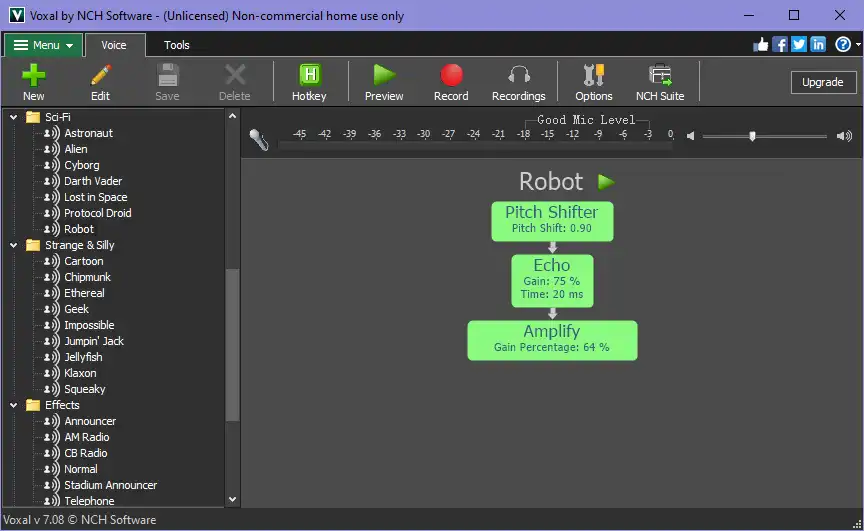Select the AM Radio voice

pyautogui.click(x=87, y=437)
